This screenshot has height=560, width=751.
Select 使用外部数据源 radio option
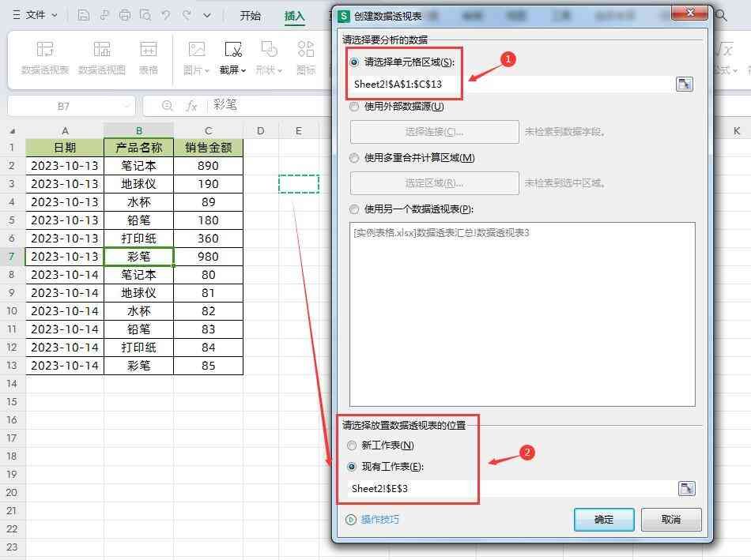click(x=354, y=107)
